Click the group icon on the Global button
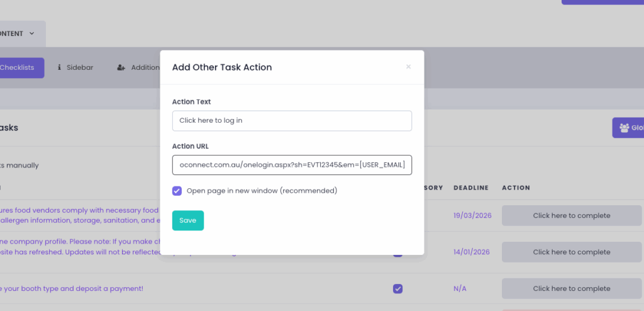The height and width of the screenshot is (311, 644). tap(624, 128)
